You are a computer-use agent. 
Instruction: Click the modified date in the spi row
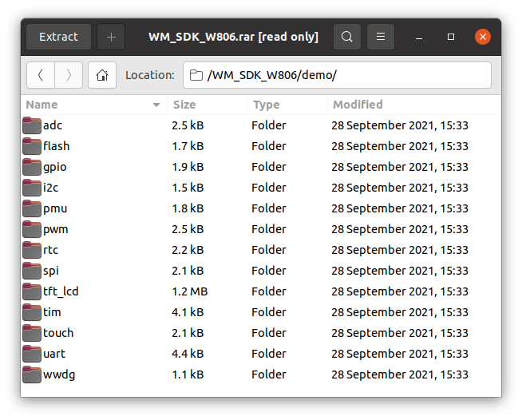point(400,271)
